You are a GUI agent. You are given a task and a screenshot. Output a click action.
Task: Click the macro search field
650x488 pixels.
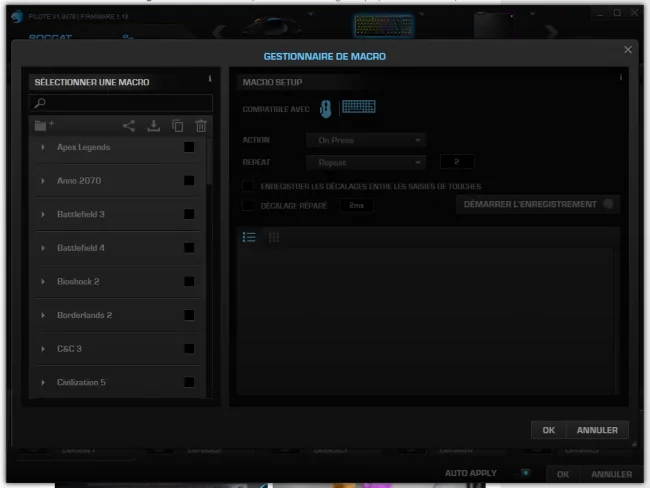click(x=121, y=103)
